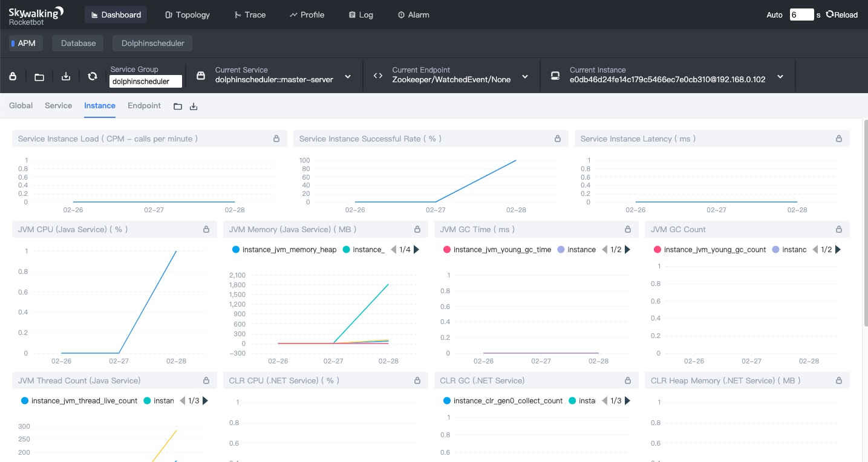Toggle the instance_jvm_young_gc_time legend series
The width and height of the screenshot is (868, 462).
tap(497, 249)
